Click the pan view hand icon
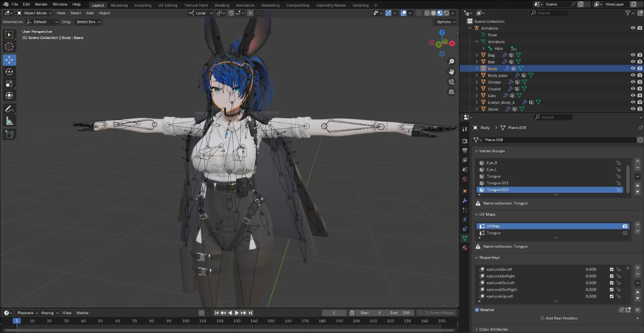Screen dimensions: 644x333 (451, 71)
